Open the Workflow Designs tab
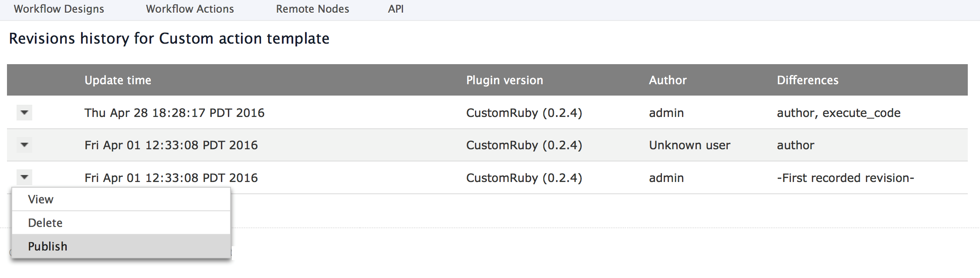Image resolution: width=980 pixels, height=278 pixels. pyautogui.click(x=59, y=9)
